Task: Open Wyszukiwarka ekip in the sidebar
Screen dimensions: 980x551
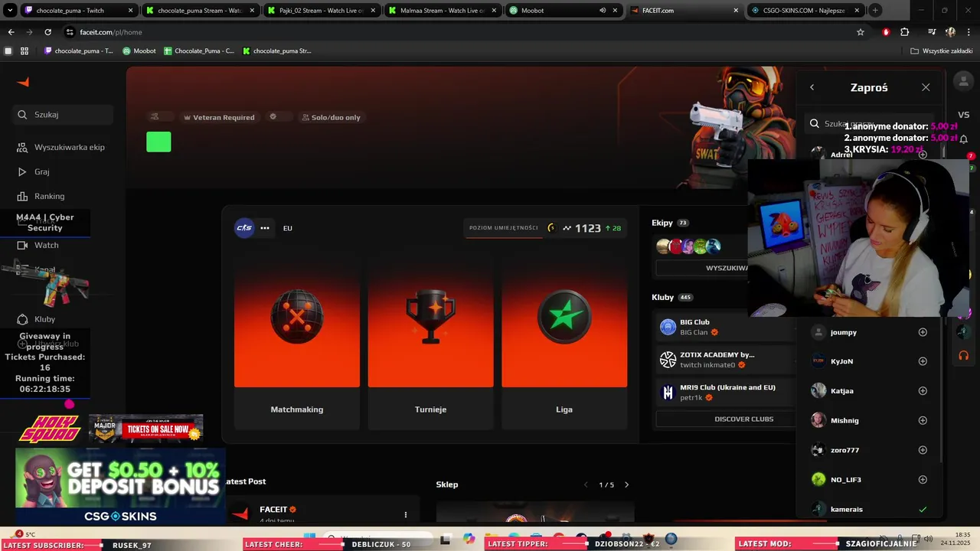Action: point(61,147)
